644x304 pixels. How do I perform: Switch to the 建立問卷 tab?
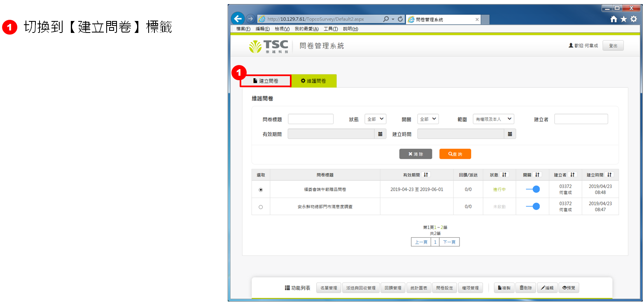click(x=266, y=81)
